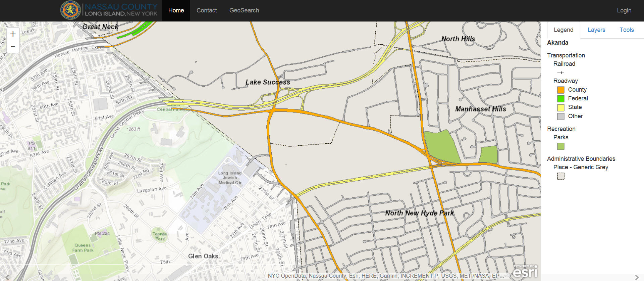The height and width of the screenshot is (281, 644).
Task: Open GeoSearch from the navigation bar
Action: pos(244,10)
